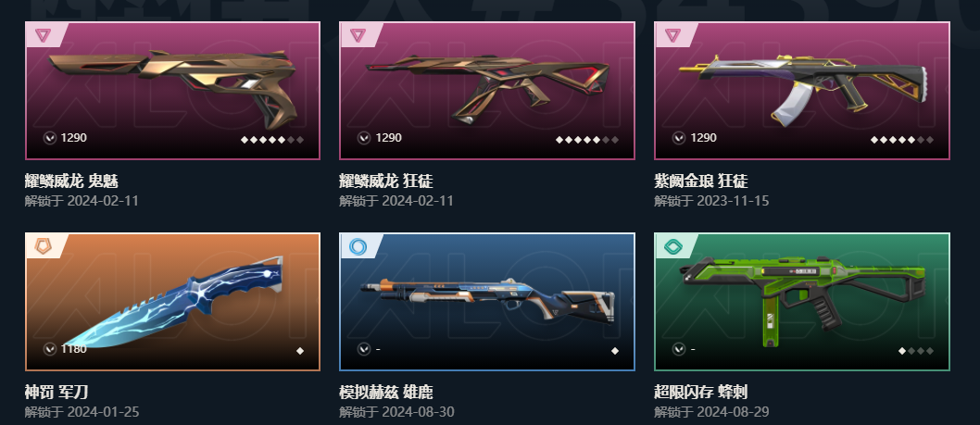Click the pink tier icon on 耀鳞威龙 鬼魅 card

click(43, 35)
